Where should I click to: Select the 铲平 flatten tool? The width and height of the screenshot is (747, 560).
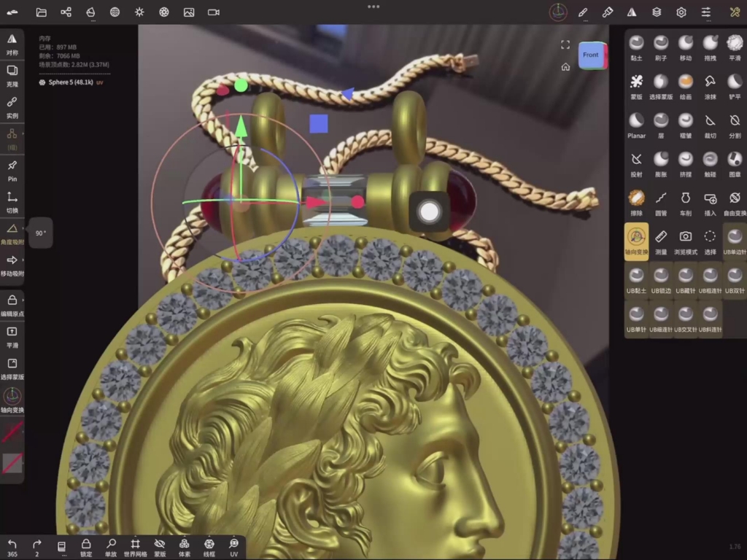pyautogui.click(x=735, y=87)
